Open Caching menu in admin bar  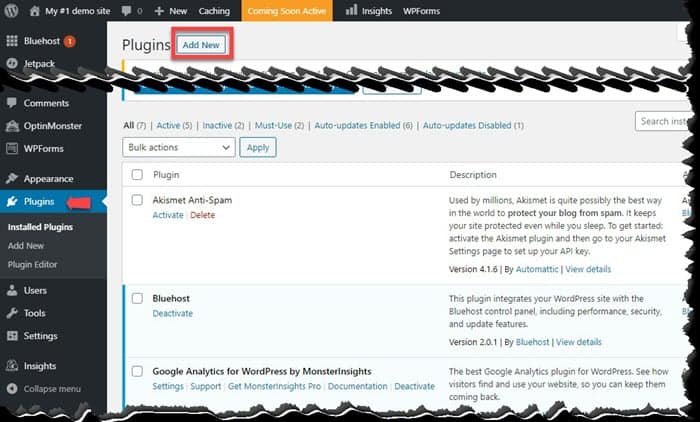point(214,11)
